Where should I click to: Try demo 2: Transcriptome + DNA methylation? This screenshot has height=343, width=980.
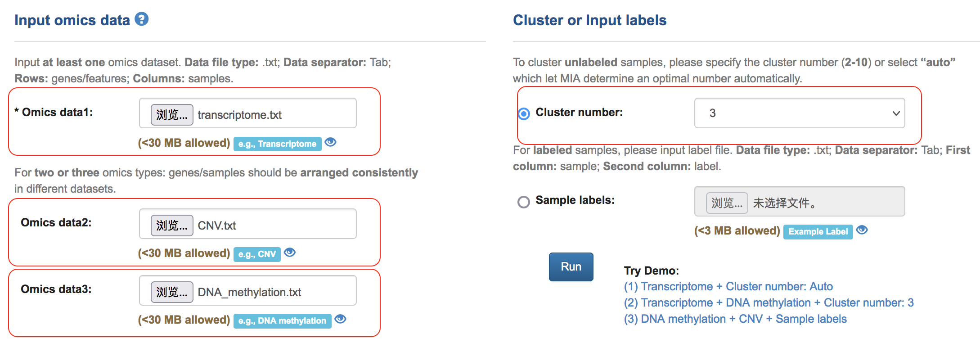coord(769,302)
